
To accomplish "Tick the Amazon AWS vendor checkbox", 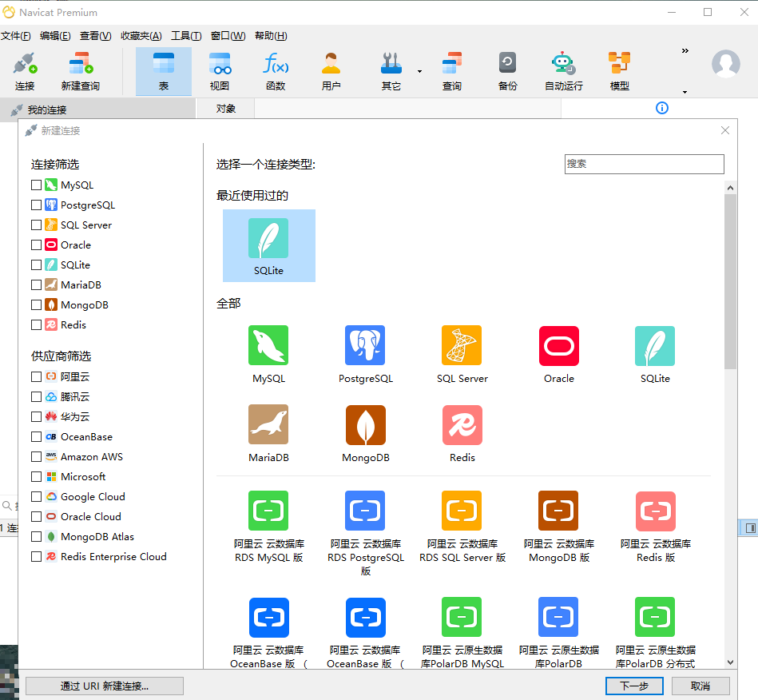I will click(36, 456).
